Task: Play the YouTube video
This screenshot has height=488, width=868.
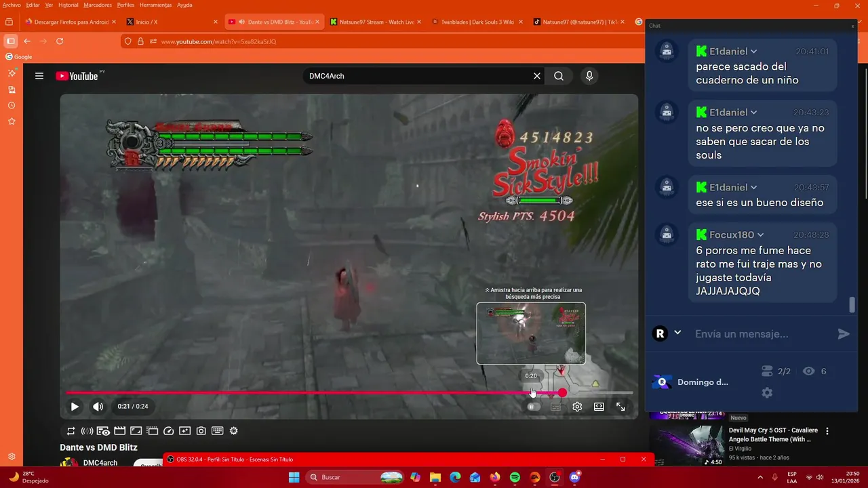Action: 75,407
